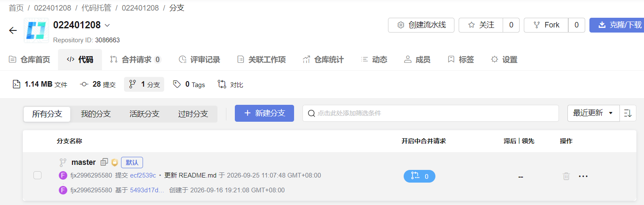Click 新建分支 button
Viewport: 644px width, 205px height.
[x=264, y=113]
